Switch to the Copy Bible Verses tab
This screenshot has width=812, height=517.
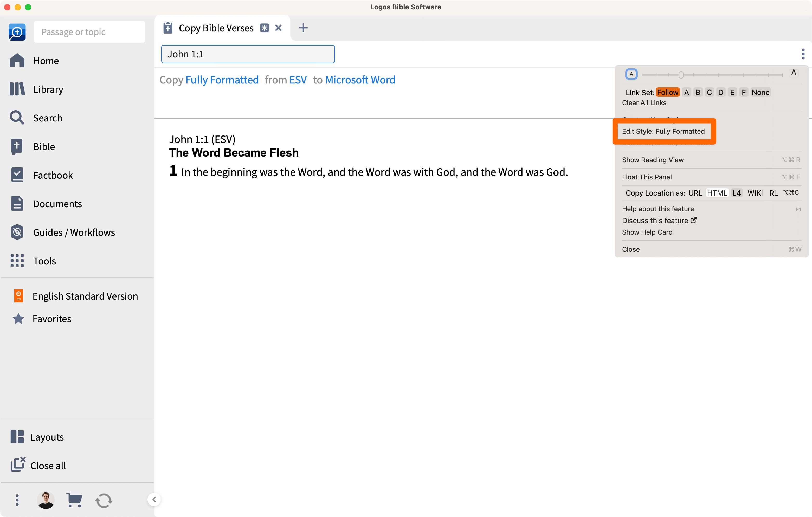tap(216, 28)
